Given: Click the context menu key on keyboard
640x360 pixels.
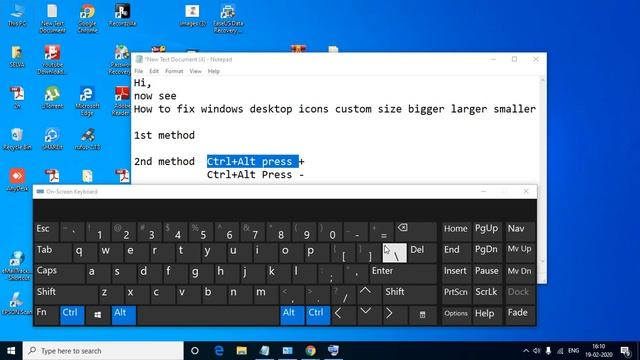Looking at the screenshot, I should [x=422, y=315].
